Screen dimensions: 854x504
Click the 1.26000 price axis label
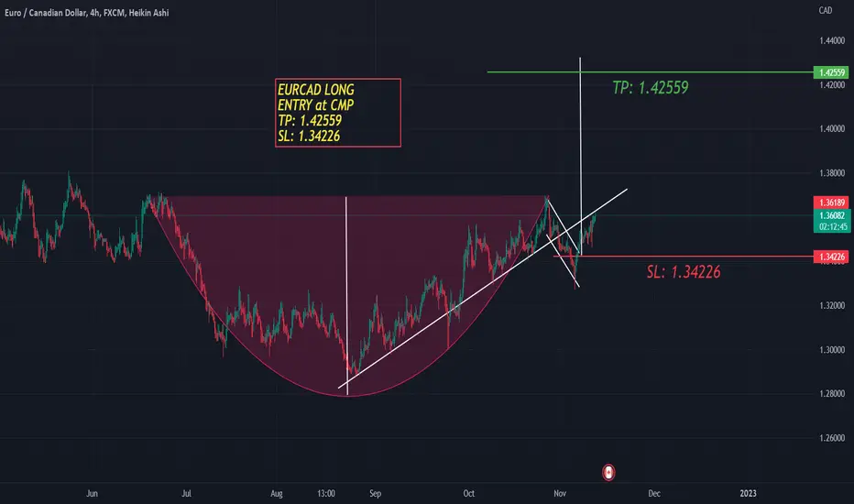832,438
